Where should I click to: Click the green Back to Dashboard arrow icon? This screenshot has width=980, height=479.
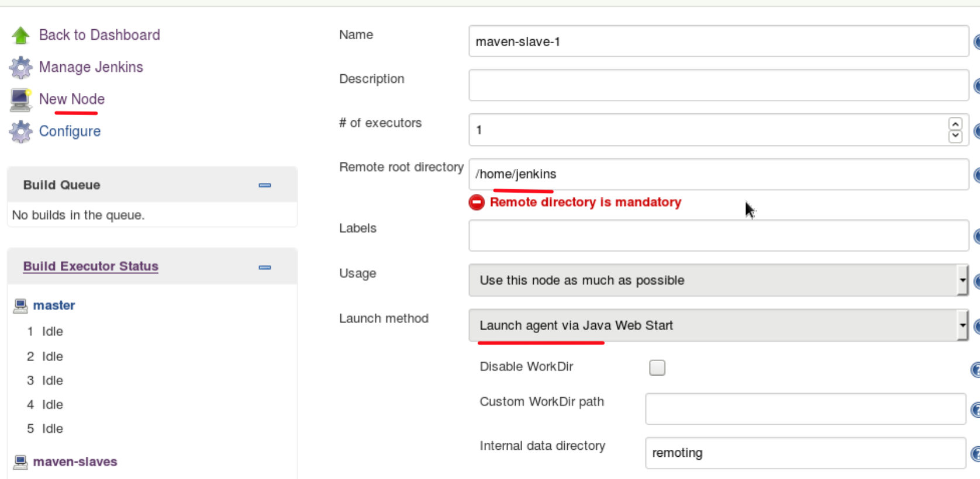point(20,35)
